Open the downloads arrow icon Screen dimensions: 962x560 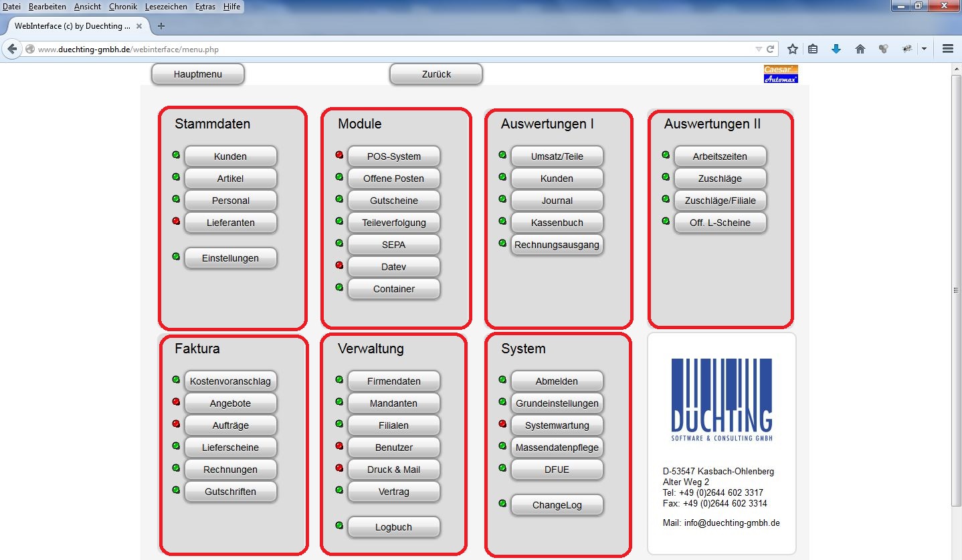[x=836, y=49]
